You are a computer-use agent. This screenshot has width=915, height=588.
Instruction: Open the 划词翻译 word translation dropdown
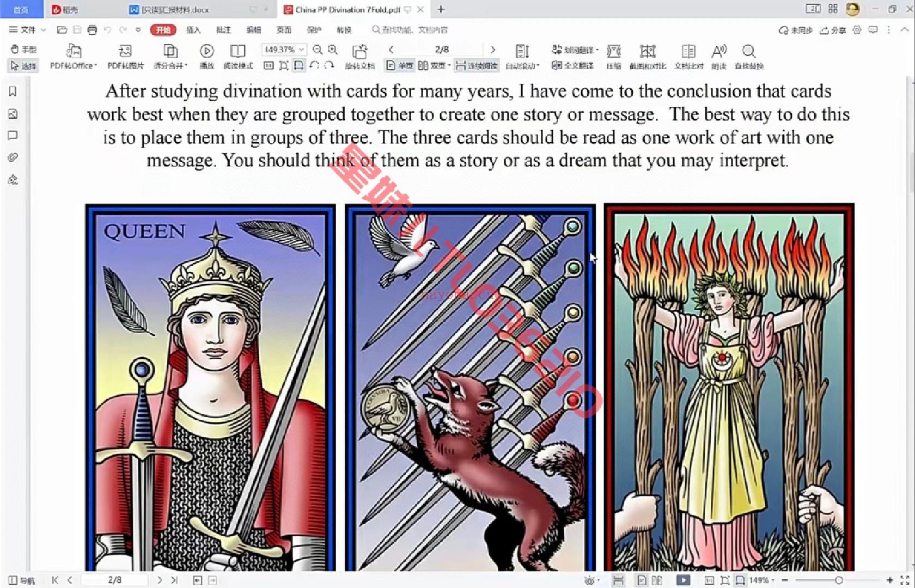pyautogui.click(x=575, y=50)
